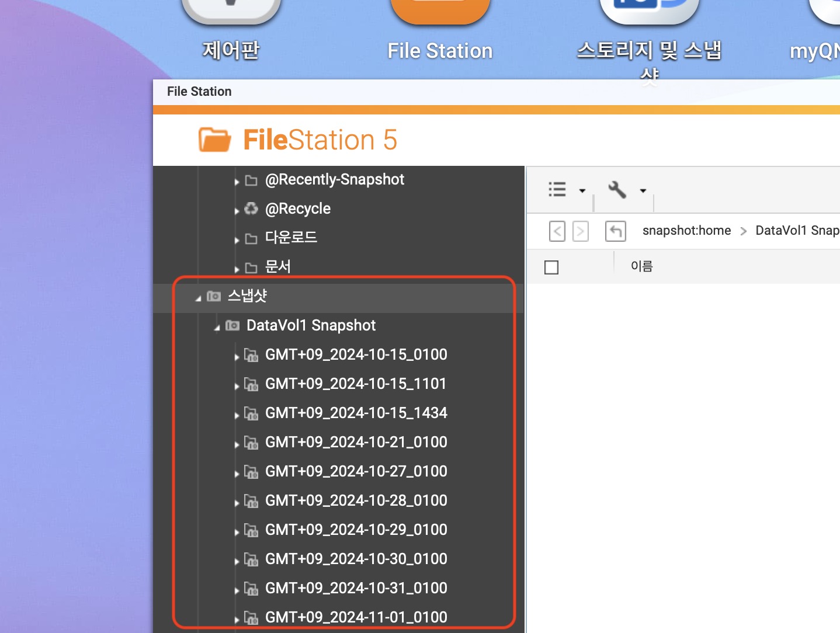840x633 pixels.
Task: Click the 스냅샷 camera folder icon
Action: [214, 297]
